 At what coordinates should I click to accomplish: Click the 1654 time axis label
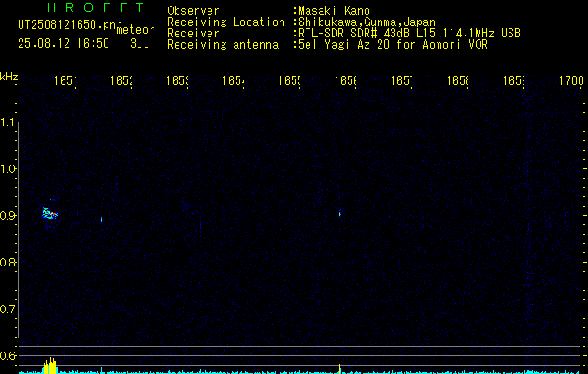(234, 80)
